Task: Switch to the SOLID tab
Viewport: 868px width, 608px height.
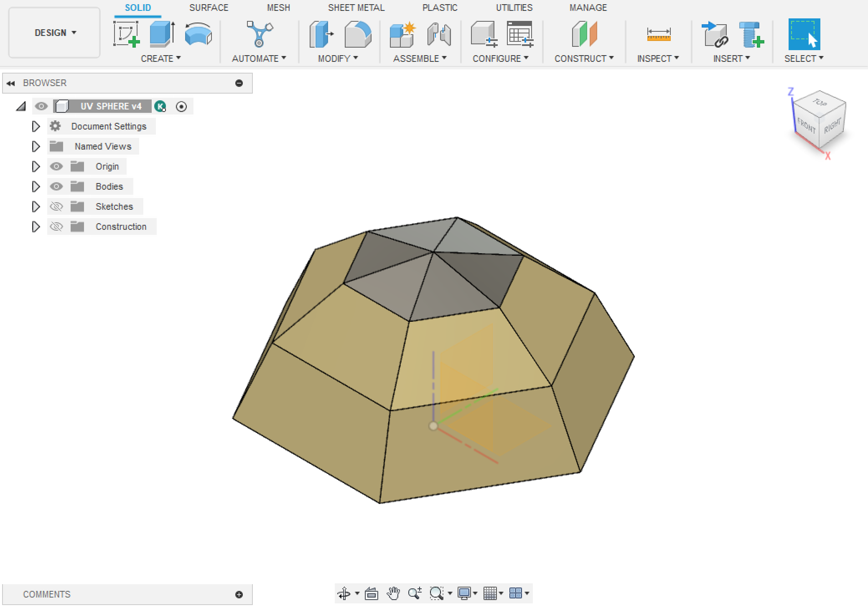Action: 138,8
